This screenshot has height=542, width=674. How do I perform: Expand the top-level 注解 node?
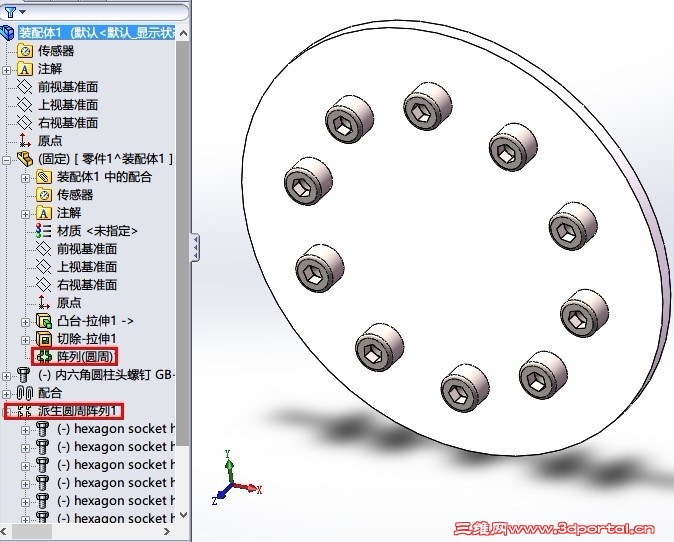[6, 70]
